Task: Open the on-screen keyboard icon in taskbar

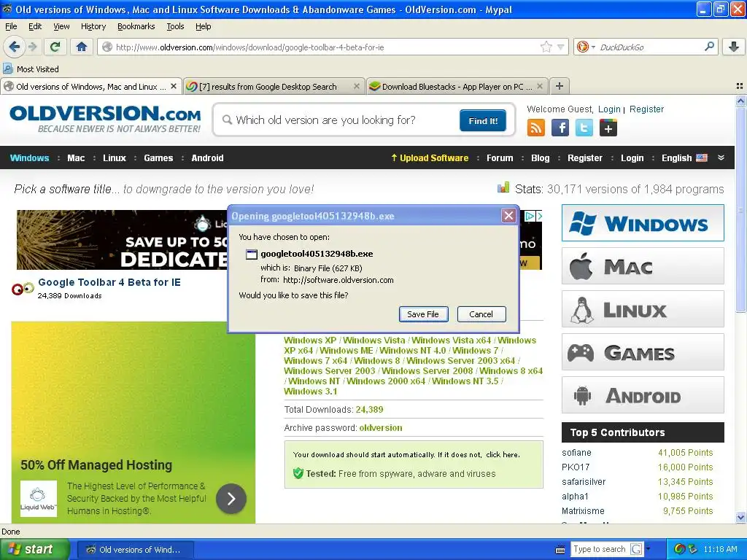Action: pos(560,550)
